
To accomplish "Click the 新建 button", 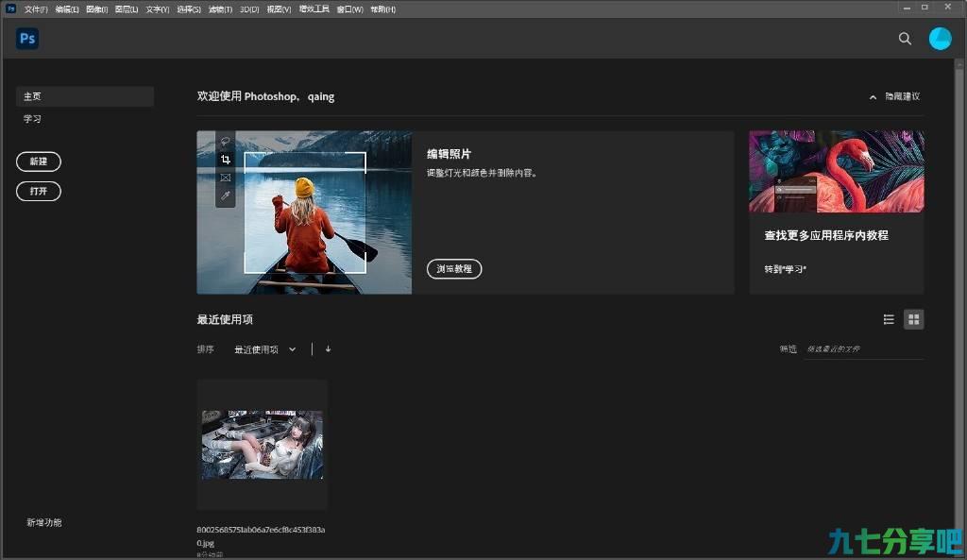I will coord(38,161).
